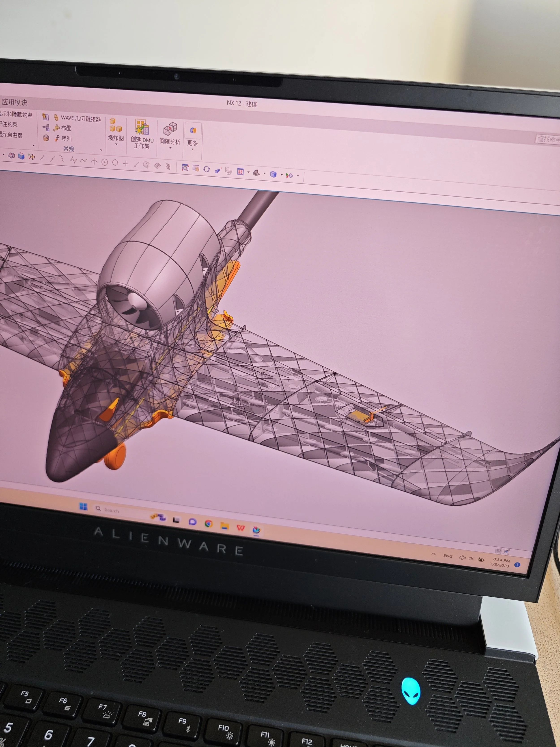Image resolution: width=560 pixels, height=747 pixels.
Task: Open the 应用模块 ribbon tab
Action: pyautogui.click(x=14, y=102)
